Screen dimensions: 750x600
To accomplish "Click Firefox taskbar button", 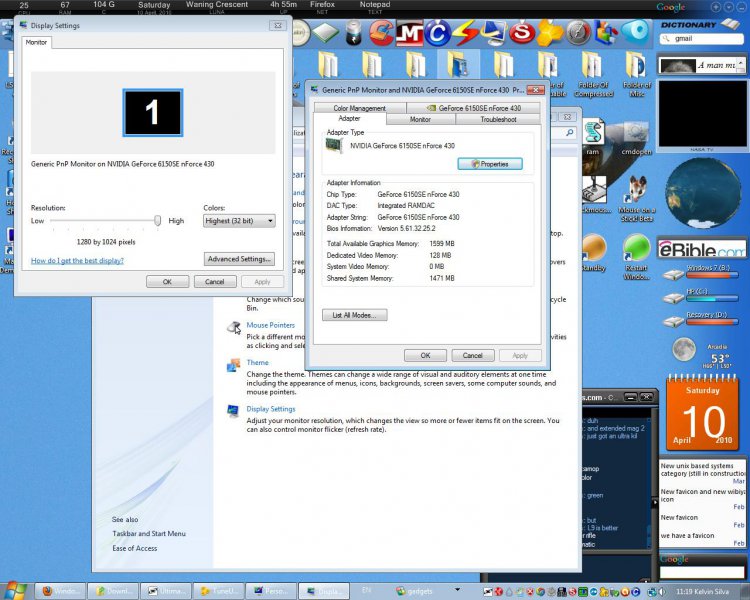I will tap(60, 591).
